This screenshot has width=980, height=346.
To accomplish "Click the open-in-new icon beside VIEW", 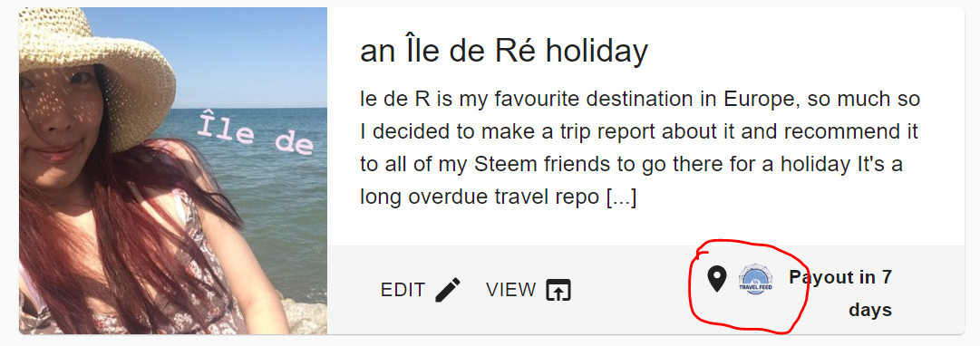I will coord(558,290).
